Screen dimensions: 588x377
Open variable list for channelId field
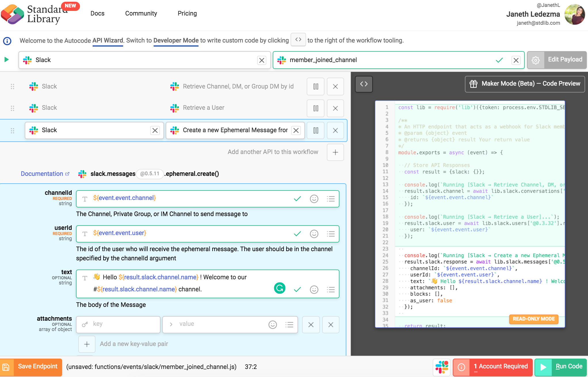click(x=331, y=199)
